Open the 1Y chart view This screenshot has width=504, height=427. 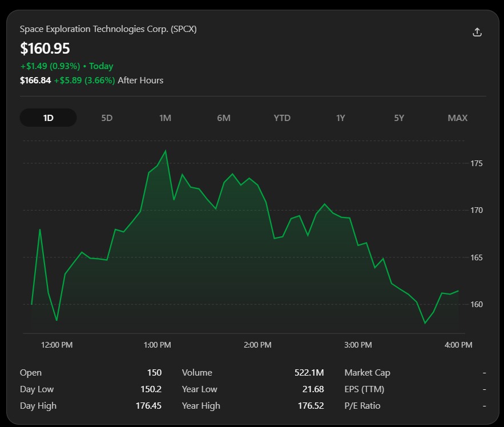(340, 118)
